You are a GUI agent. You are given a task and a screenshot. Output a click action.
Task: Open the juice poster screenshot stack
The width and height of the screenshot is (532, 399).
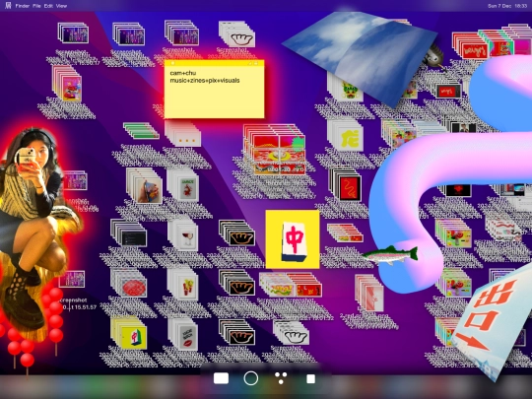click(183, 185)
